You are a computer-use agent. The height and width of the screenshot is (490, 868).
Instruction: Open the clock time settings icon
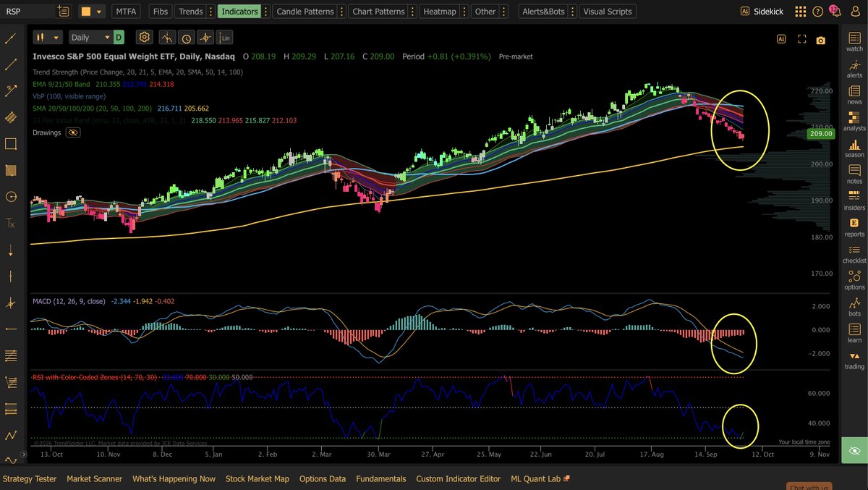click(x=187, y=38)
